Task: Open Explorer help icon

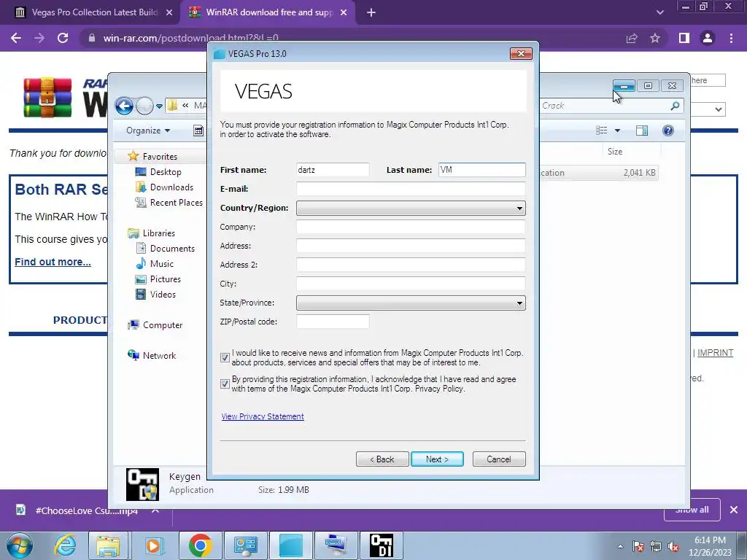Action: click(x=668, y=131)
